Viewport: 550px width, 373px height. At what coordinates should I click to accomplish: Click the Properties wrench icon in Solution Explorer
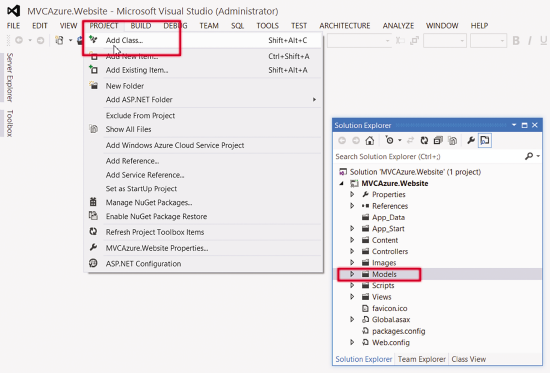pos(471,140)
